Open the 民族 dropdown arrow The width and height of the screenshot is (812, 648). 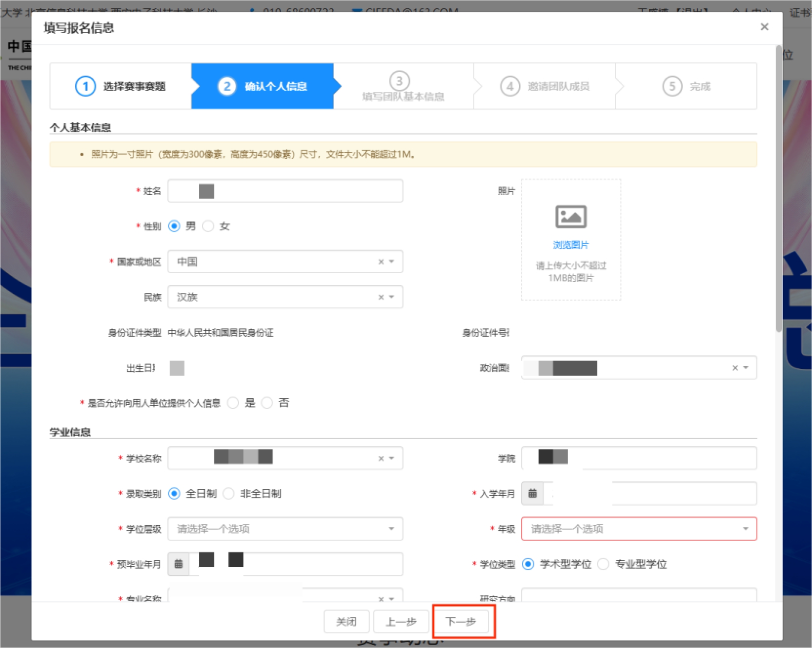tap(392, 297)
